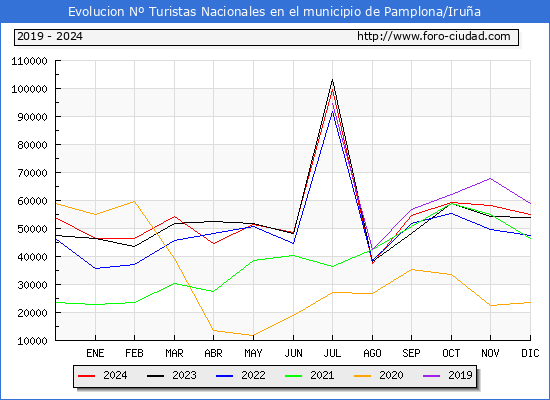Screen dimensions: 550x400
Task: Click the SEP month axis label
Action: (x=411, y=353)
